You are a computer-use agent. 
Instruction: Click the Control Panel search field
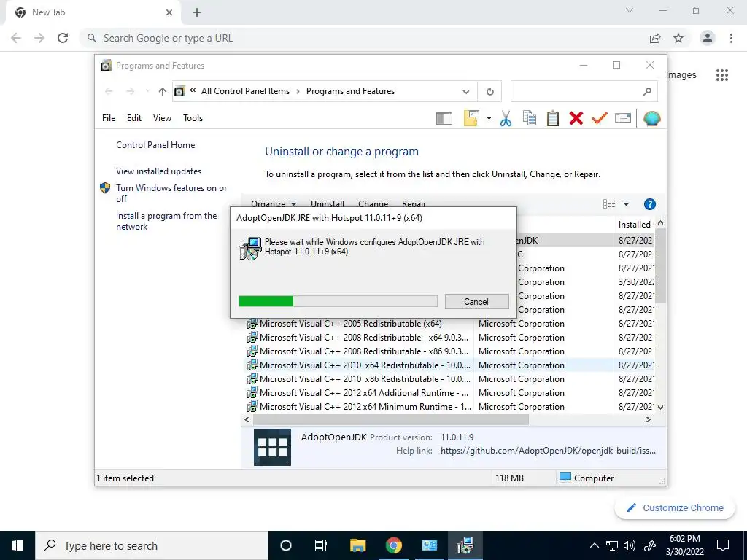584,91
